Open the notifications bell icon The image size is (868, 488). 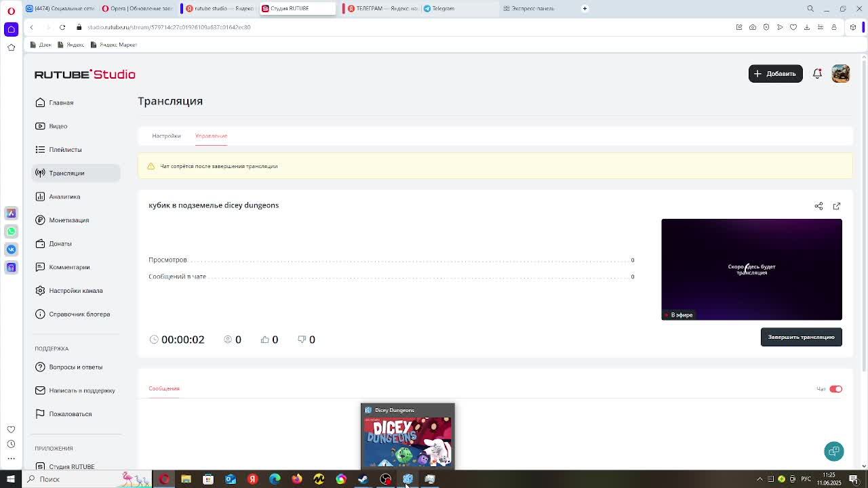(x=817, y=74)
